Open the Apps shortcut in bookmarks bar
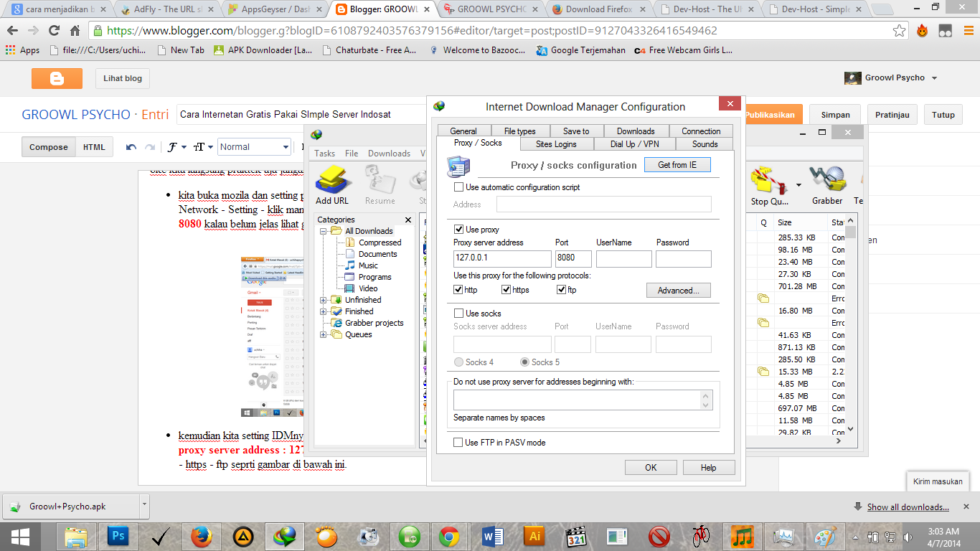 coord(22,50)
